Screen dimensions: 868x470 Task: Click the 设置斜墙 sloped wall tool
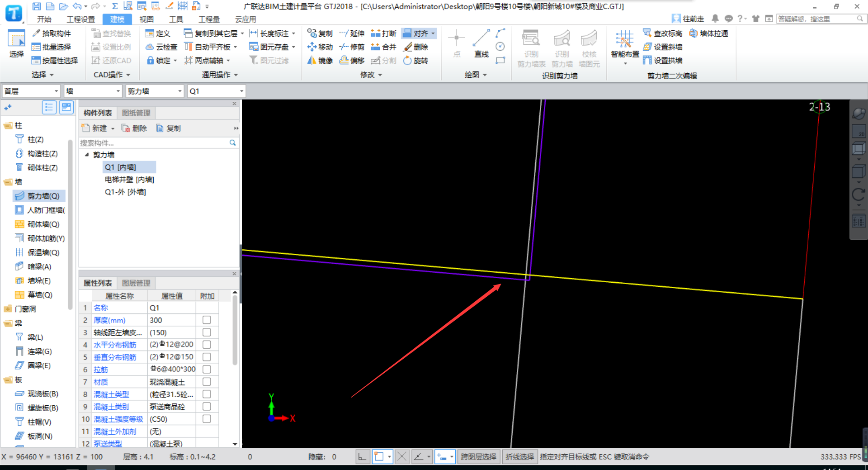(x=663, y=47)
